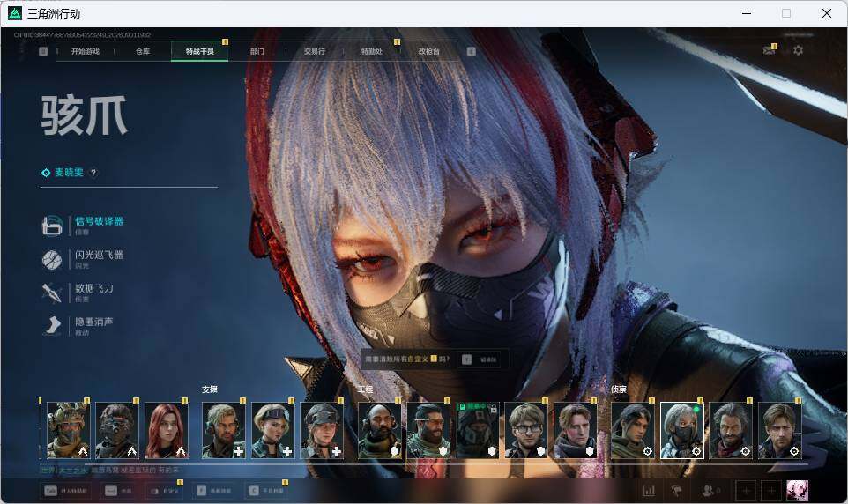Click the first plus teammate slot
Viewport: 848px width, 504px height.
(x=746, y=491)
